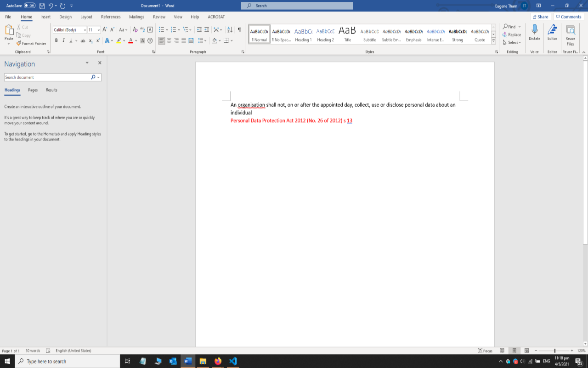This screenshot has height=368, width=588.
Task: Toggle the AutoSave switch
Action: pyautogui.click(x=29, y=6)
